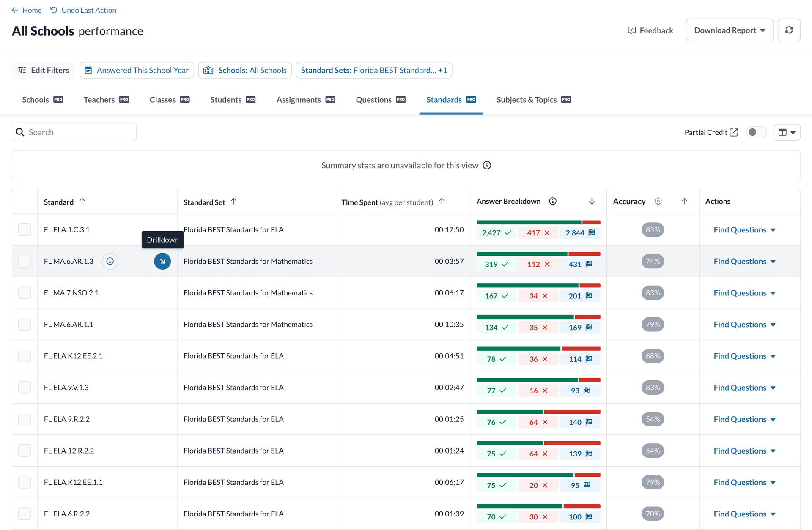The height and width of the screenshot is (530, 812).
Task: Switch to the Teachers tab
Action: click(x=99, y=100)
